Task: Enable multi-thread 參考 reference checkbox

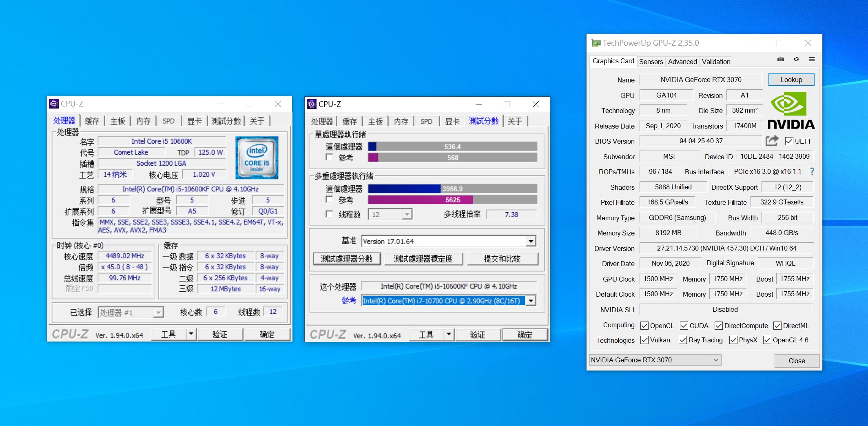Action: coord(329,200)
